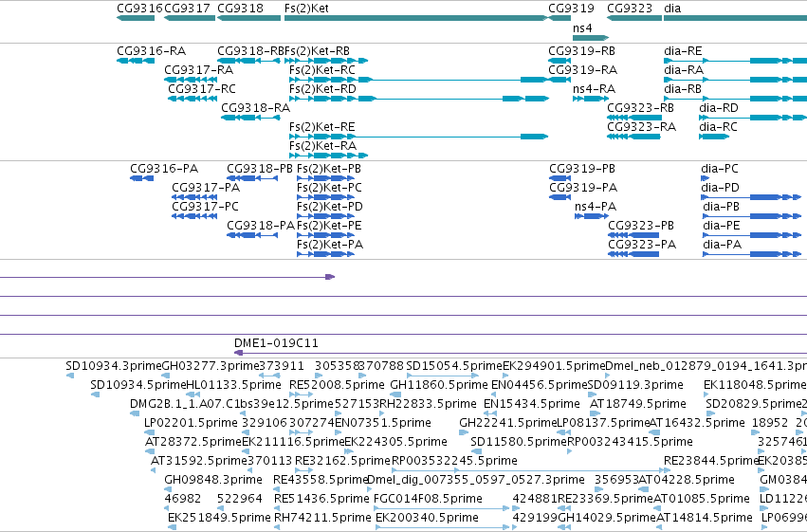Select the Fs(2)Ket gene feature

tap(416, 18)
